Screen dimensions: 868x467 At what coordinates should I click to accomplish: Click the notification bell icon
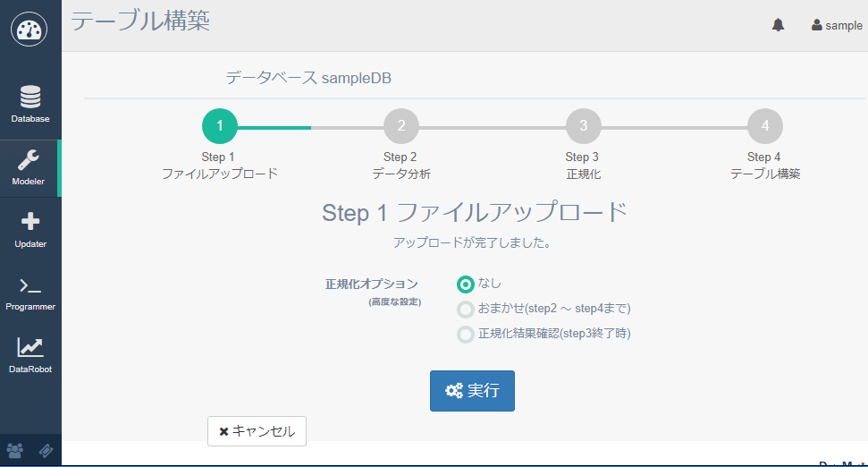point(778,25)
